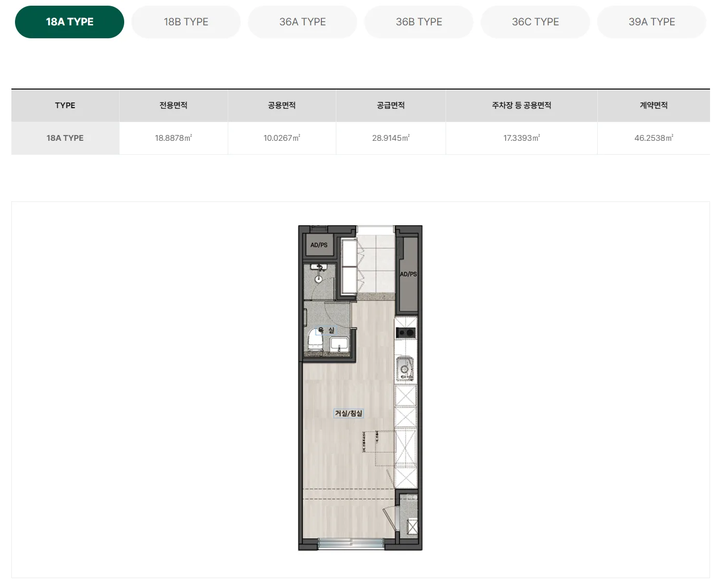Image resolution: width=724 pixels, height=588 pixels.
Task: Click the 전용면적 column header
Action: click(x=173, y=106)
